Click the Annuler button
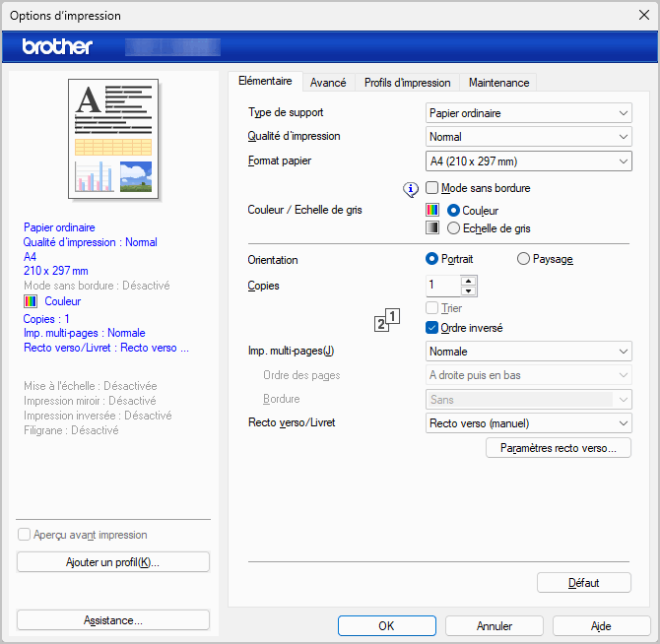Image resolution: width=660 pixels, height=644 pixels. coord(495,625)
